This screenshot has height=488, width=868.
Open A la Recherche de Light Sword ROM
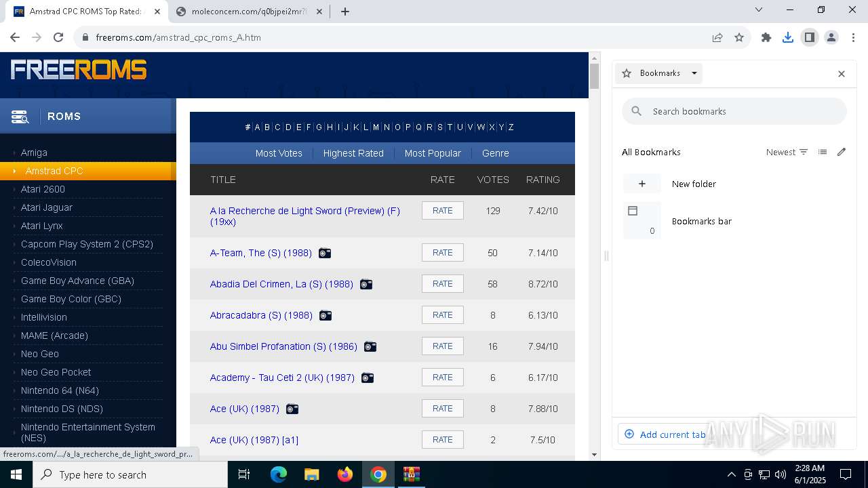(305, 216)
